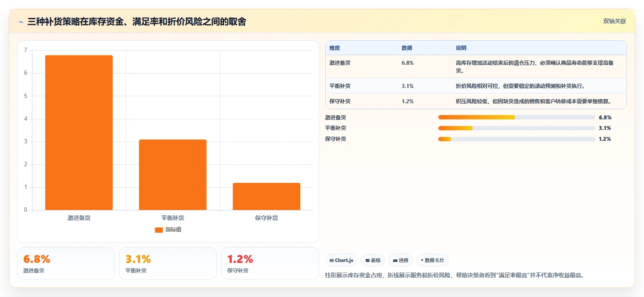Click the 平衡补货 bar in the chart
644x297 pixels.
172,175
